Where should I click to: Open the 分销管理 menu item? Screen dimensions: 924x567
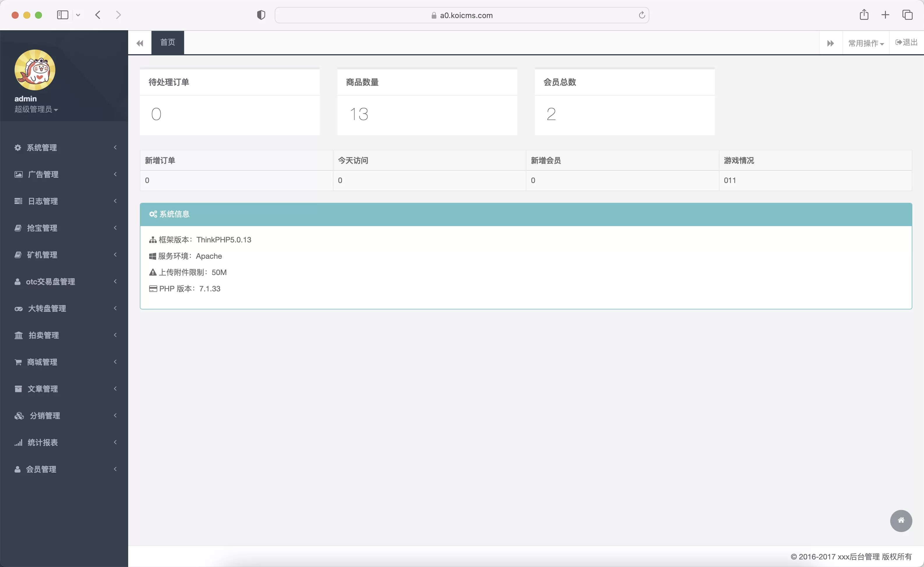coord(64,416)
